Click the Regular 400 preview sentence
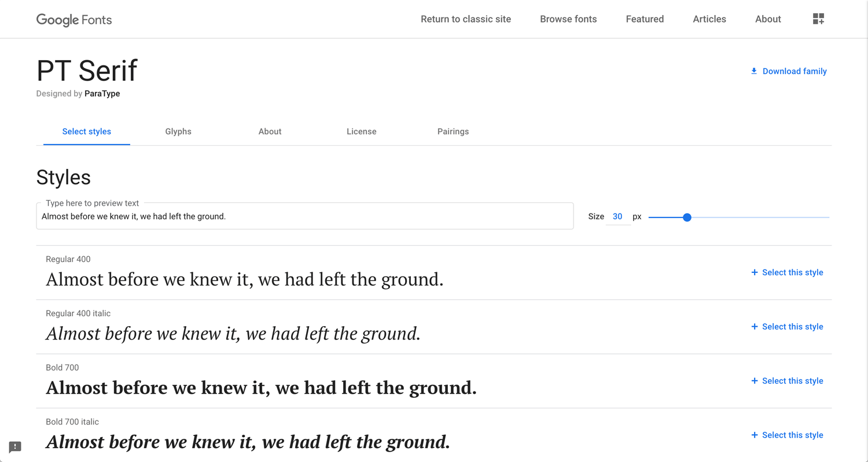The height and width of the screenshot is (462, 868). 245,280
